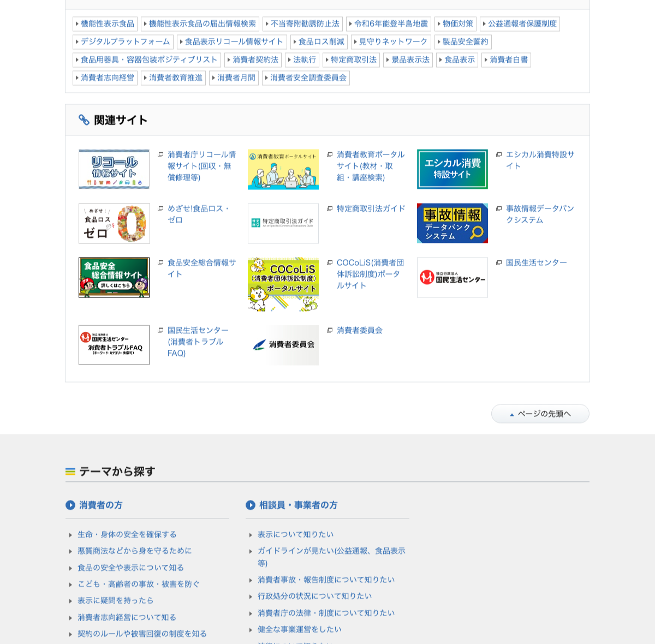Select the 食品用器具・容器包装ポジティブリスト tag
Viewport: 655px width, 644px height.
(147, 60)
